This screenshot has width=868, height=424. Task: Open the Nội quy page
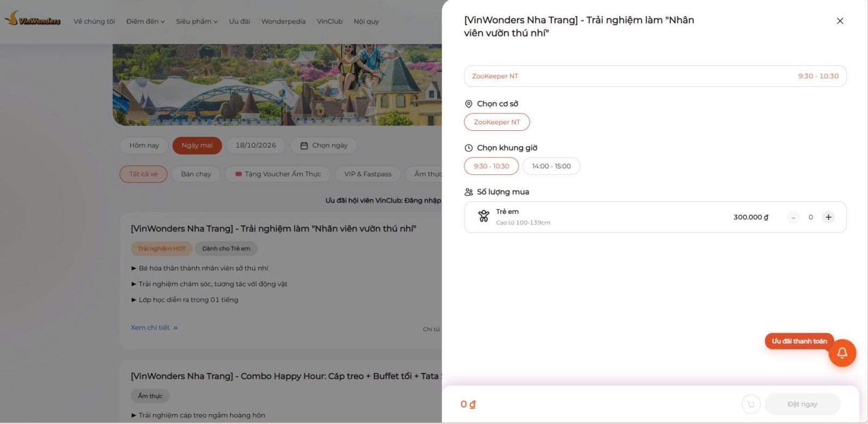[x=366, y=22]
